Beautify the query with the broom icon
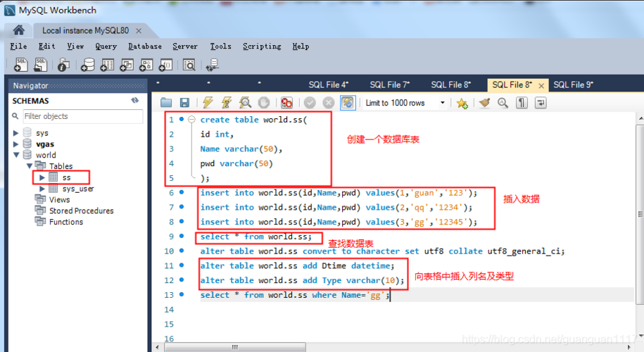The width and height of the screenshot is (644, 352). click(485, 103)
